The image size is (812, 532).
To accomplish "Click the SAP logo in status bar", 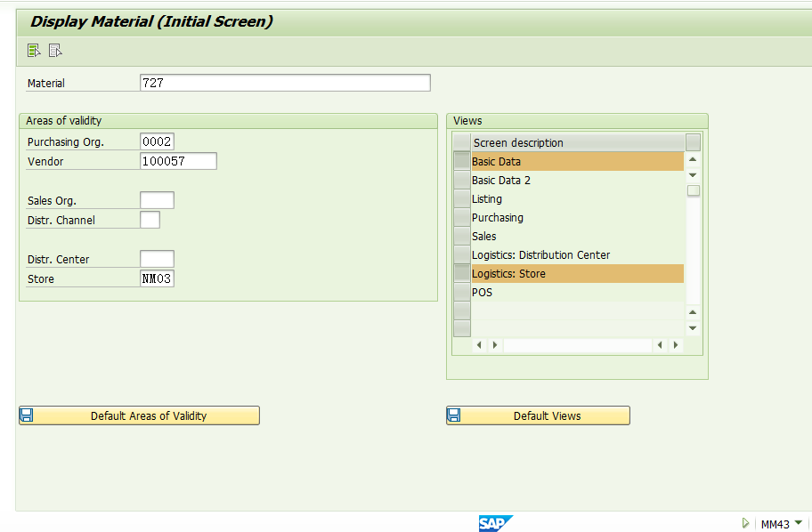I will tap(496, 523).
